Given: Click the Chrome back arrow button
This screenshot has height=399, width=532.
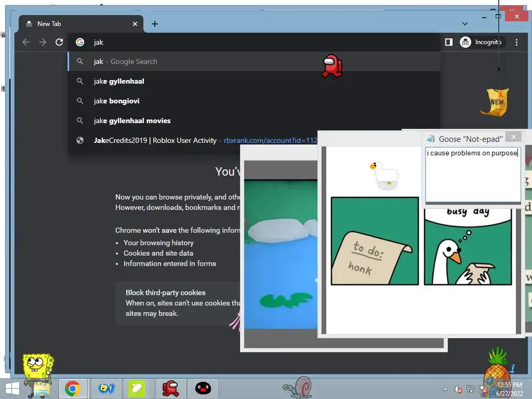Looking at the screenshot, I should (x=26, y=42).
